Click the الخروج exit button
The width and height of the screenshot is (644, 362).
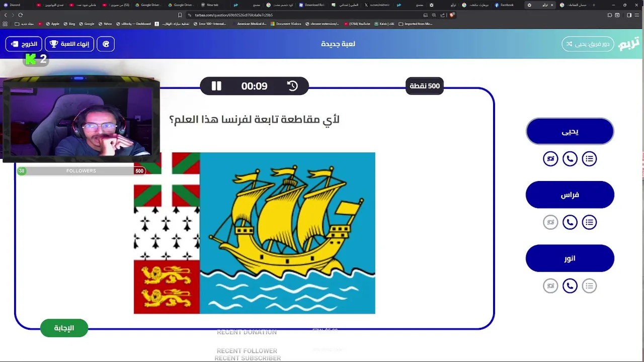(24, 44)
